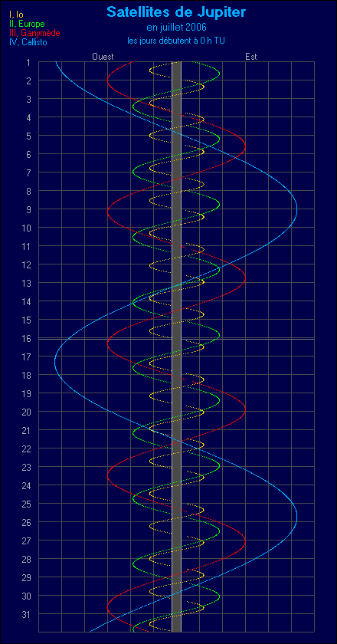The height and width of the screenshot is (644, 337).
Task: Click day label 5 on the axis
Action: click(28, 136)
